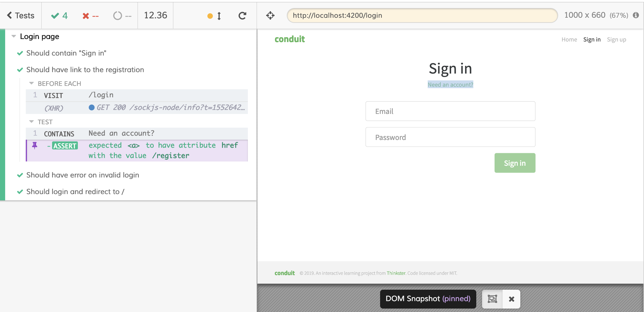Click the Home nav tab
This screenshot has width=644, height=312.
(x=569, y=40)
